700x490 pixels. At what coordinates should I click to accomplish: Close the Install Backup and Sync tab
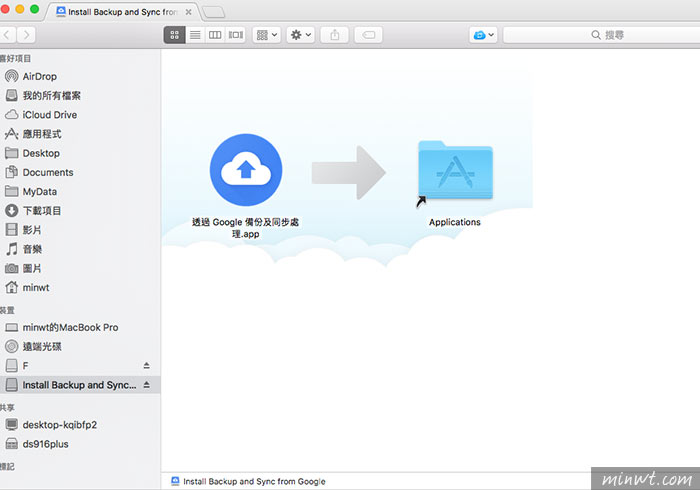(x=188, y=12)
